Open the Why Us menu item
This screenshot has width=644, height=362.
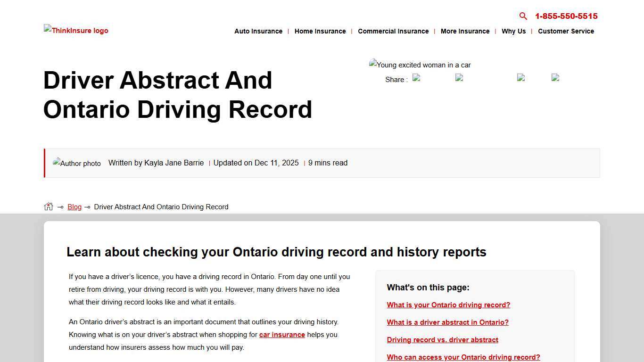(x=513, y=31)
